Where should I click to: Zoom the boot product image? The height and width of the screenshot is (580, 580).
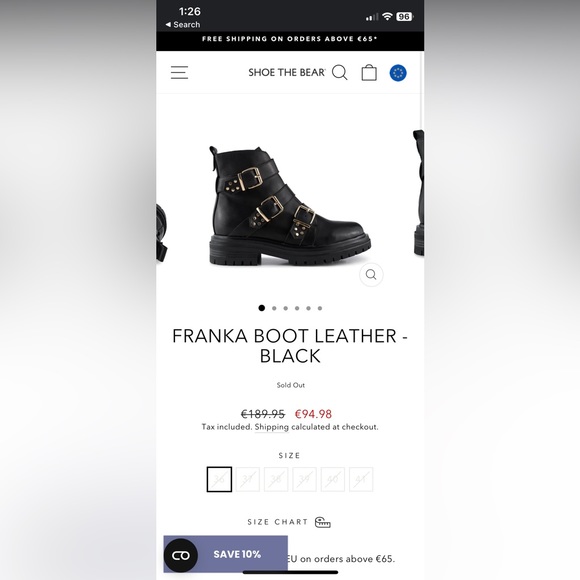(x=371, y=274)
